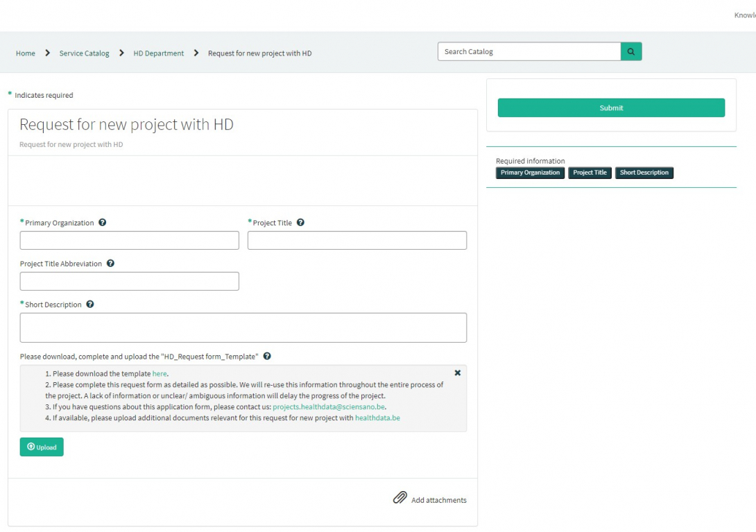
Task: Open help icon beside Primary Organization
Action: click(x=103, y=223)
